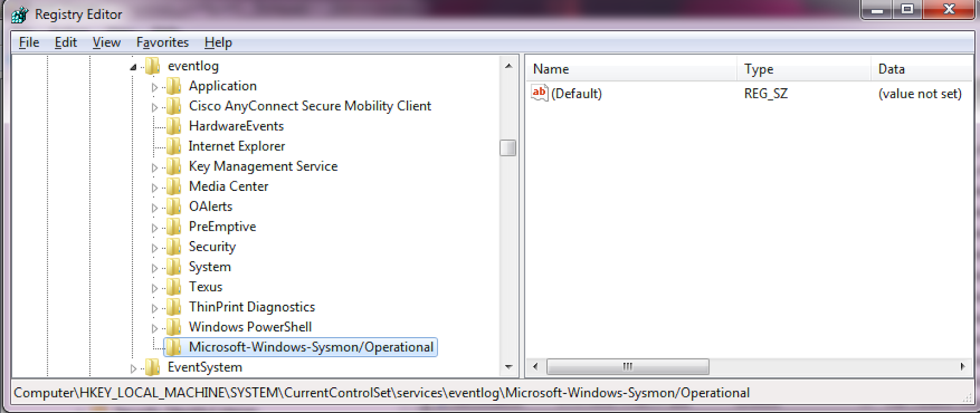Image resolution: width=980 pixels, height=413 pixels.
Task: Expand the Windows PowerShell key
Action: click(x=154, y=328)
